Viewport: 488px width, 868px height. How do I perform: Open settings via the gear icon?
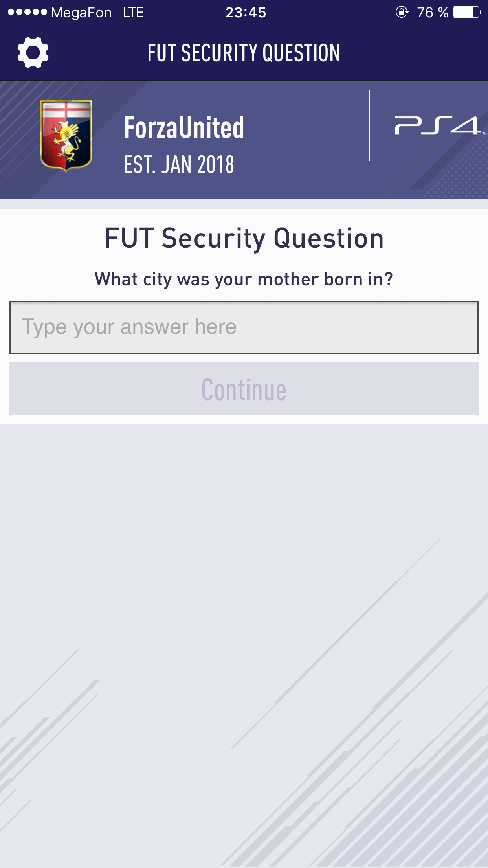pos(33,52)
